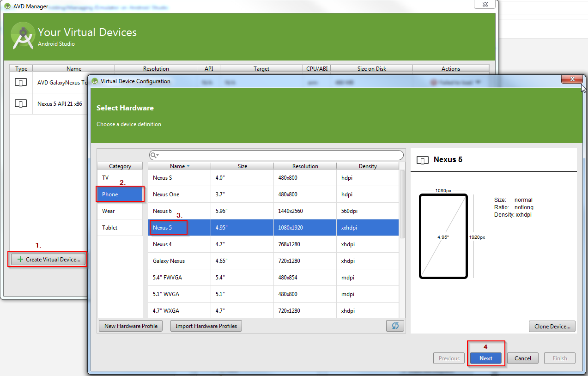This screenshot has width=588, height=376.
Task: Select the Nexus One row
Action: tap(273, 194)
